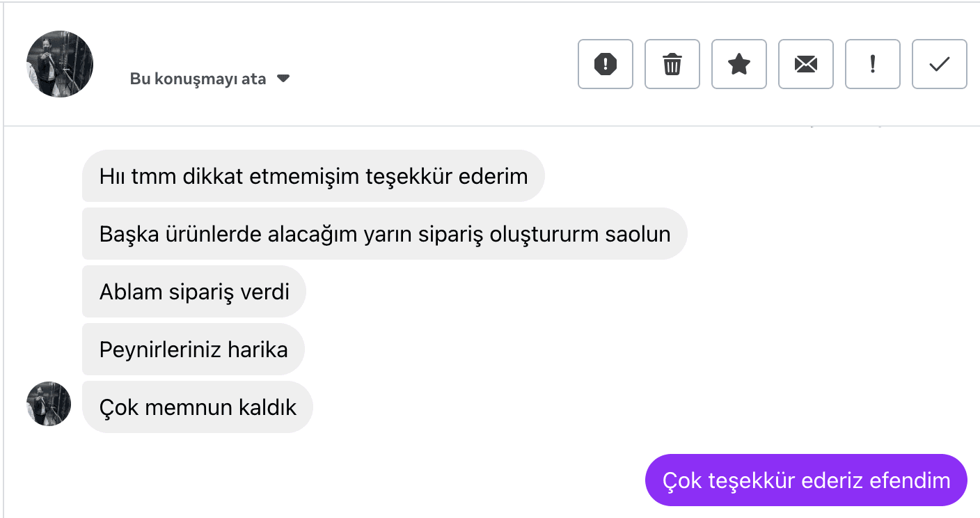Click the small avatar next to the last message
This screenshot has width=980, height=518.
[x=49, y=404]
